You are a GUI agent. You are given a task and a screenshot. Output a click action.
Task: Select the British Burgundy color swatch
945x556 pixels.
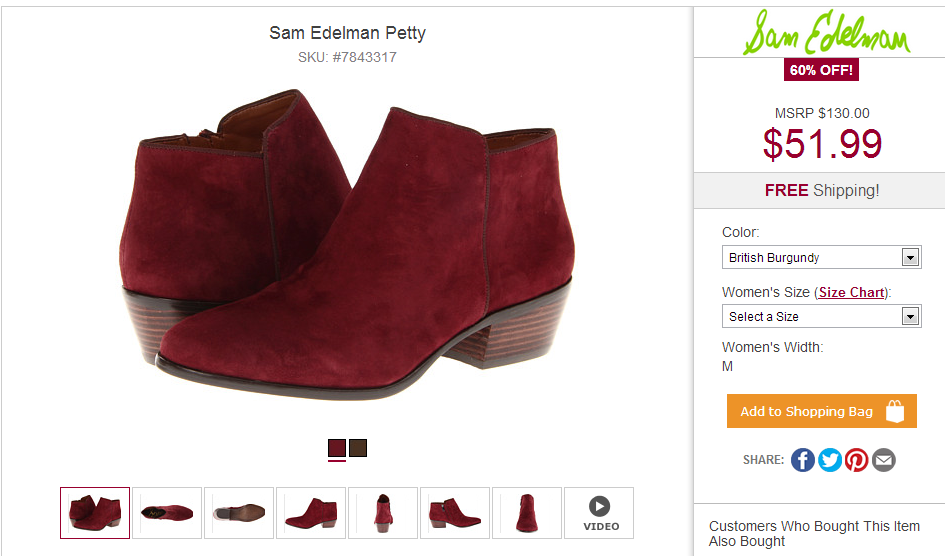point(337,448)
